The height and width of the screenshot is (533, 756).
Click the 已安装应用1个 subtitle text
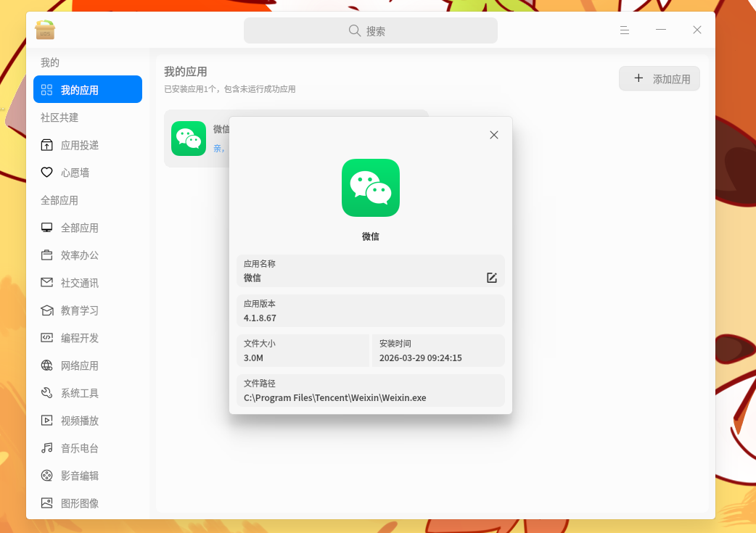click(229, 89)
